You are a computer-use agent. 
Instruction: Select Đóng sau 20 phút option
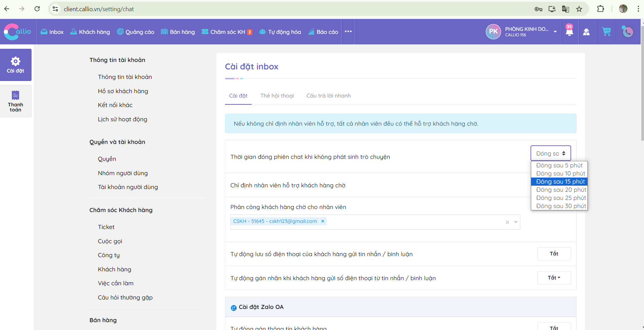tap(559, 190)
